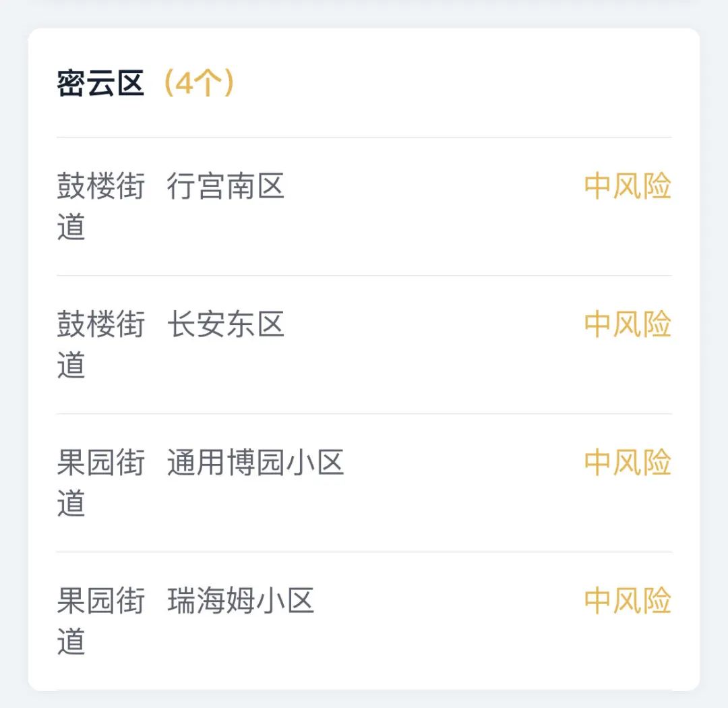This screenshot has height=708, width=728.
Task: Click the divider between 长安东区 and 通用博园小区 rows
Action: [364, 413]
